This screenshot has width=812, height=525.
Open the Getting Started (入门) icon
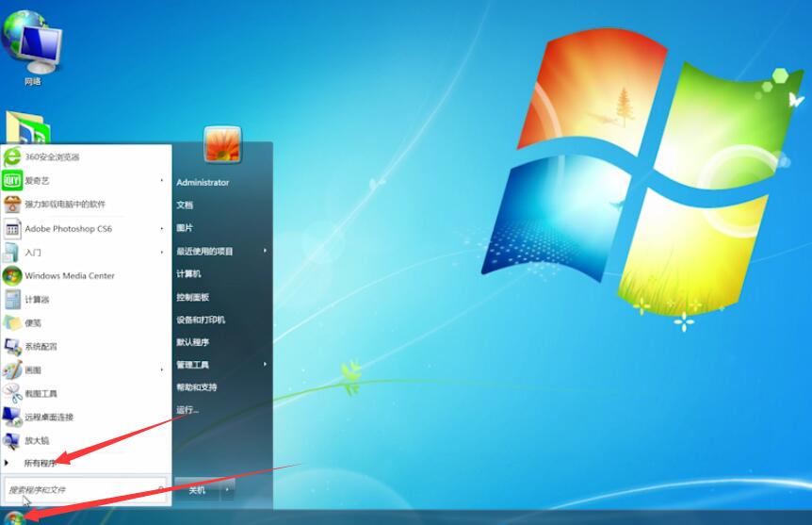11,253
